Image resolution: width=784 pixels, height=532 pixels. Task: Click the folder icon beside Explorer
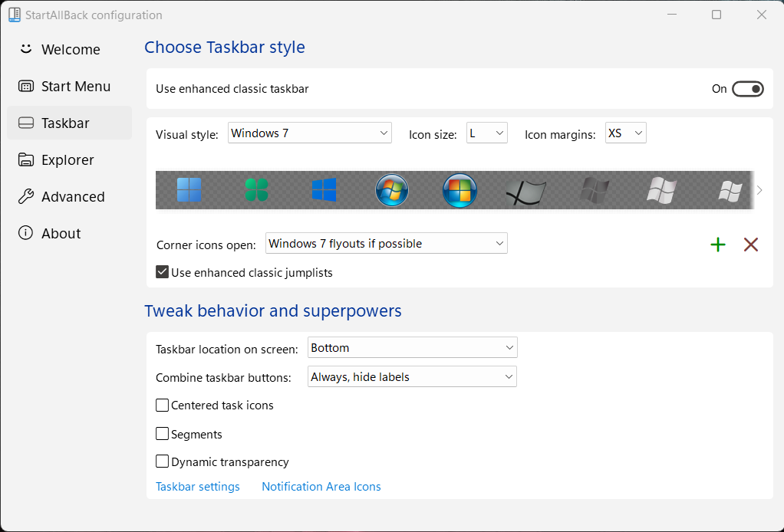point(26,159)
